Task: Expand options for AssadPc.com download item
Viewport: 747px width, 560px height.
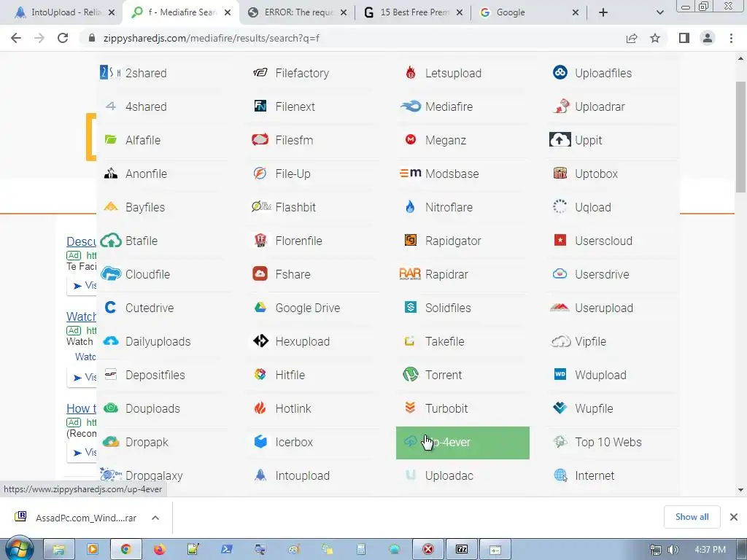Action: (155, 518)
